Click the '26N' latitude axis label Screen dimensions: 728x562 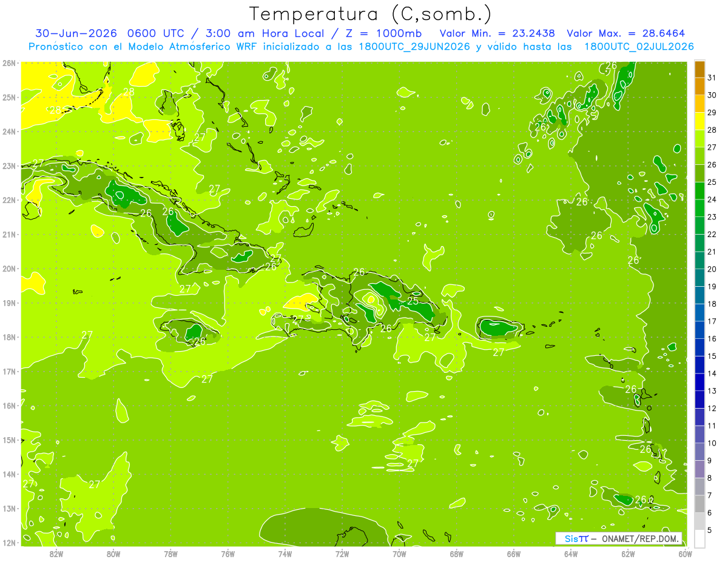pyautogui.click(x=9, y=63)
